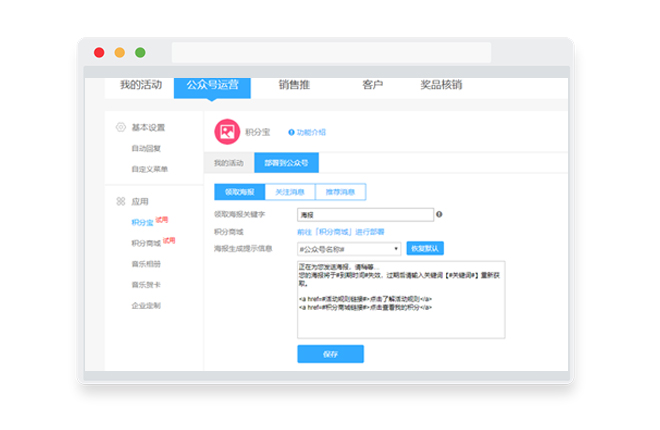Select the 公众号运营 top tab
The height and width of the screenshot is (430, 660).
212,87
